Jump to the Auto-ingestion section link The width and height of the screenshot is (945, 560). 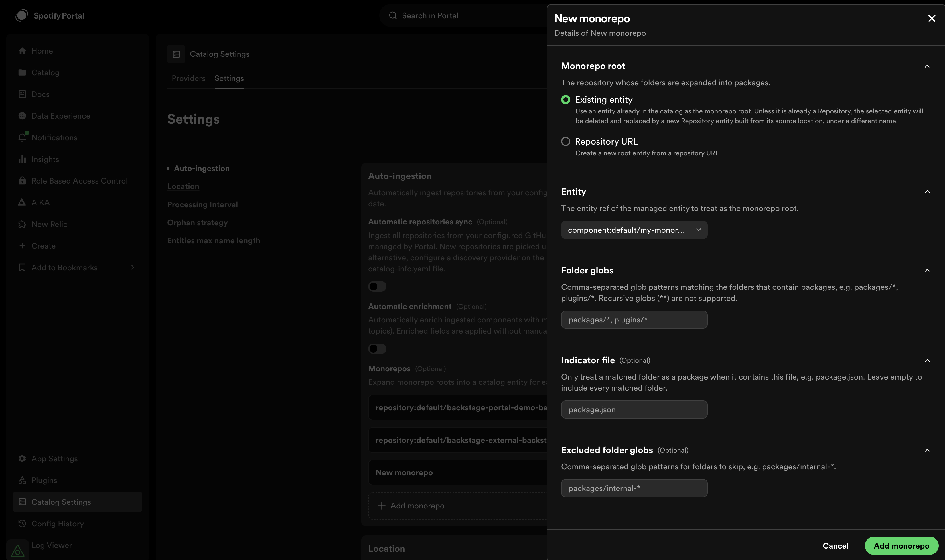tap(202, 168)
